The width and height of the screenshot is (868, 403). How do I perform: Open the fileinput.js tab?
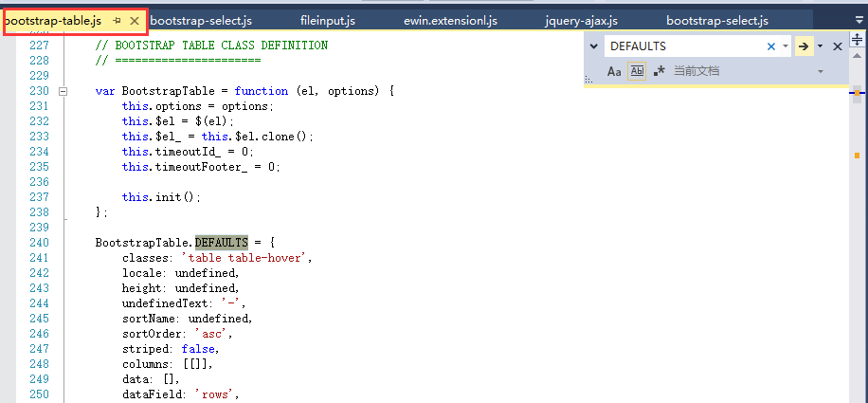[x=328, y=21]
